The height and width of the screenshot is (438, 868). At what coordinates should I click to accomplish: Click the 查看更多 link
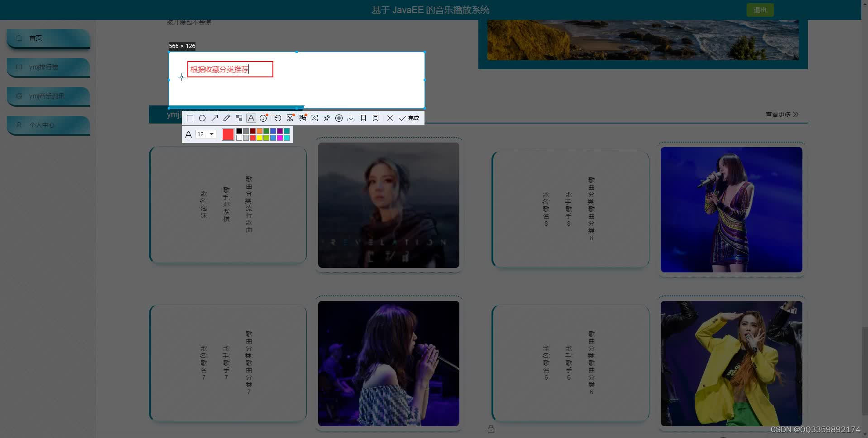point(782,114)
